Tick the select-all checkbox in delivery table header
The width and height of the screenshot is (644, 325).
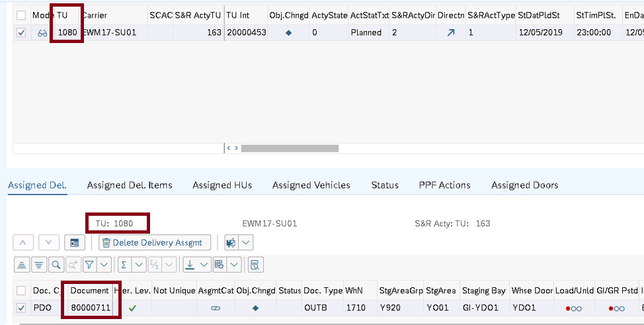(21, 291)
